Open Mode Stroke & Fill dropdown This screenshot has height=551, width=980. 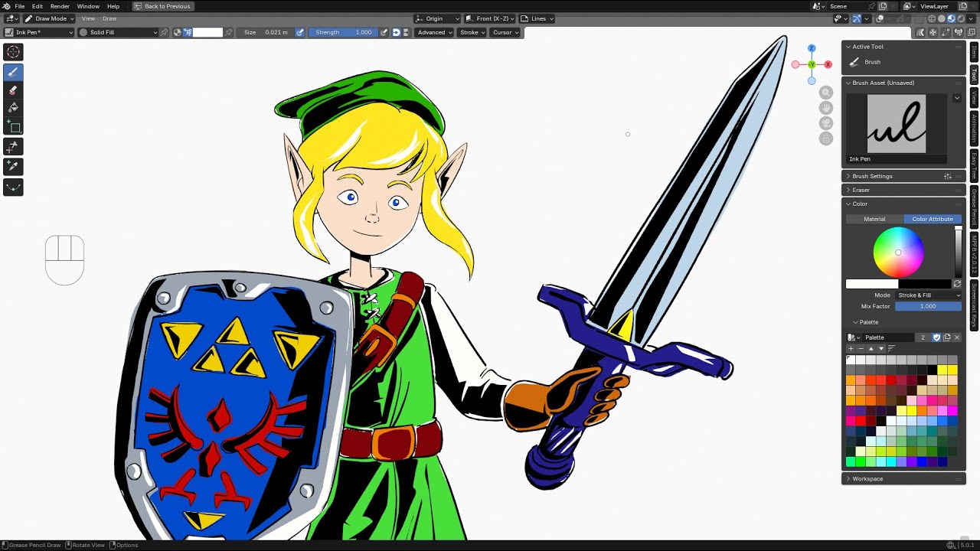[x=928, y=295]
